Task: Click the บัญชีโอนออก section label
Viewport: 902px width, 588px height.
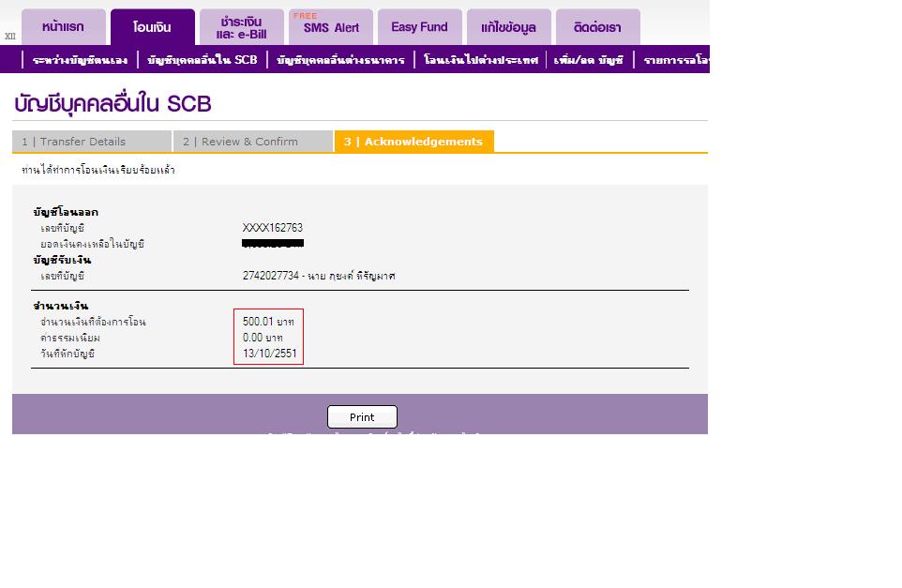Action: click(66, 212)
